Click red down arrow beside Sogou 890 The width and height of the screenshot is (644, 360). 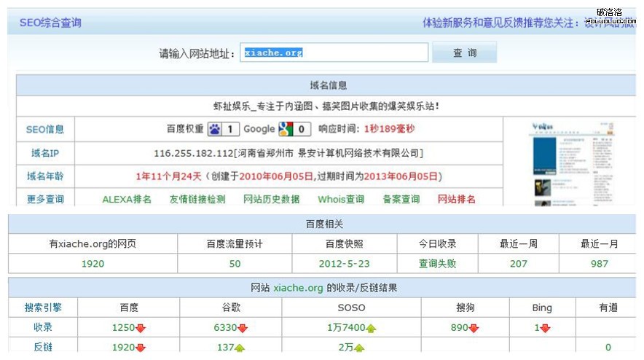click(474, 329)
